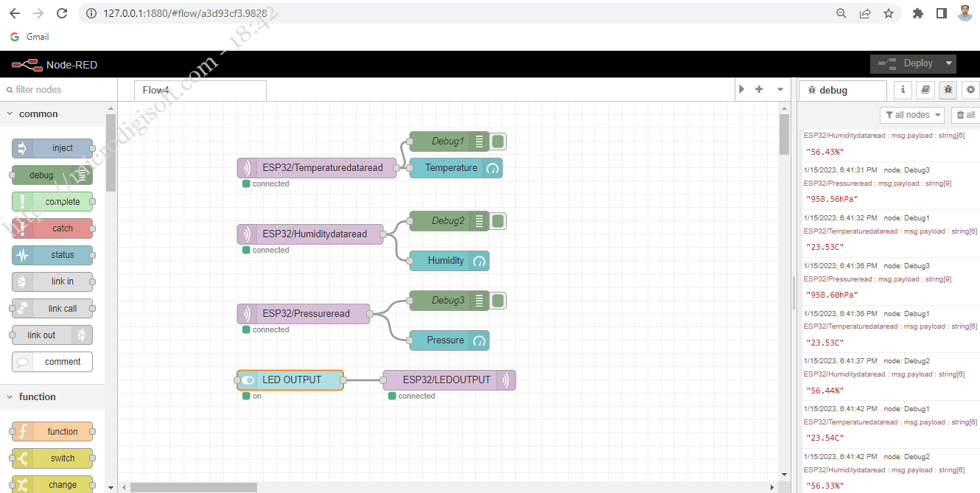Toggle the LED OUTPUT inject switch
Viewport: 980px width, 493px height.
click(x=246, y=380)
